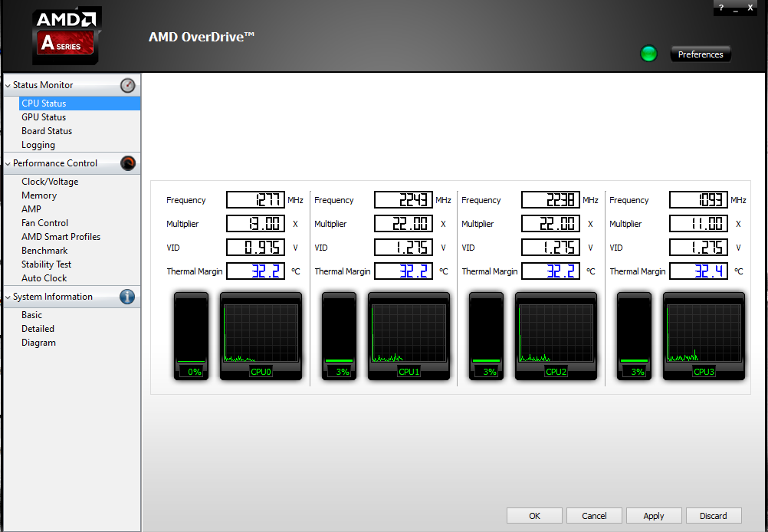Click the CPU0 load bar showing 0%
This screenshot has height=532, width=768.
[191, 336]
